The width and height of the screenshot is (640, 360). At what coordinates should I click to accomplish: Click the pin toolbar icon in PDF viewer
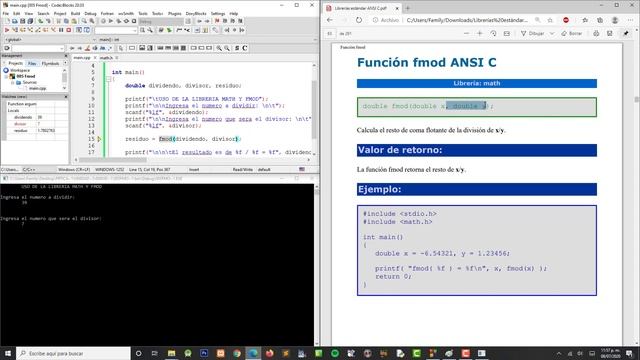click(x=626, y=33)
